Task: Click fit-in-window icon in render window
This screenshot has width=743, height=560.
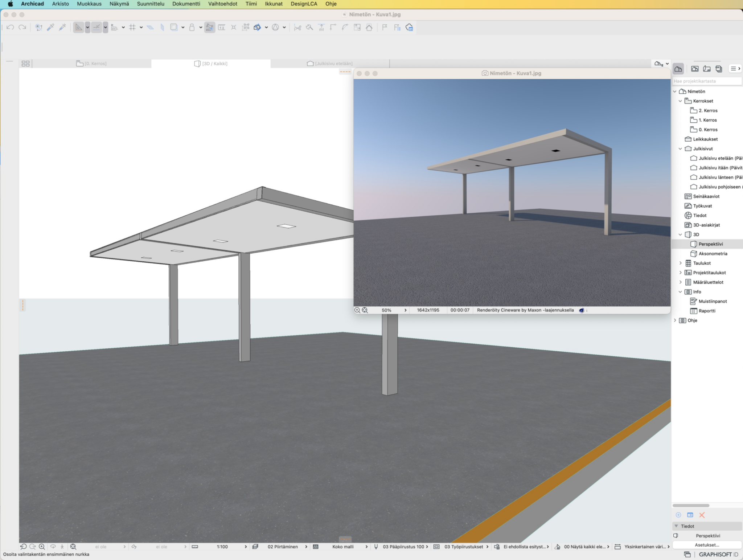Action: tap(365, 310)
